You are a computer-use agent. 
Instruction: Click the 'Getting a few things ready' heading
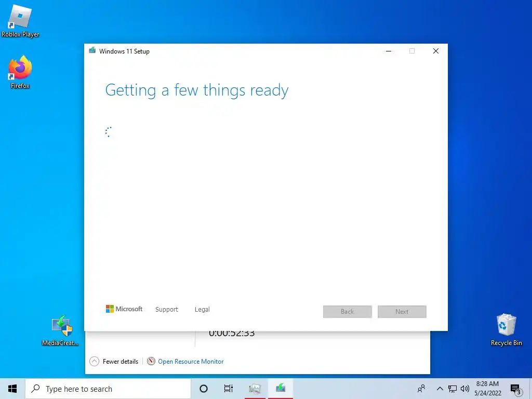197,90
